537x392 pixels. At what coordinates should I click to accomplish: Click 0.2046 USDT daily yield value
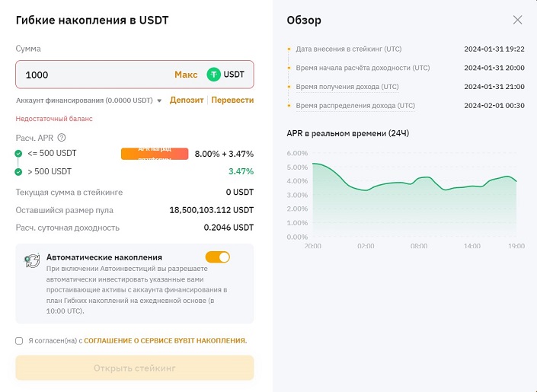[x=229, y=228]
